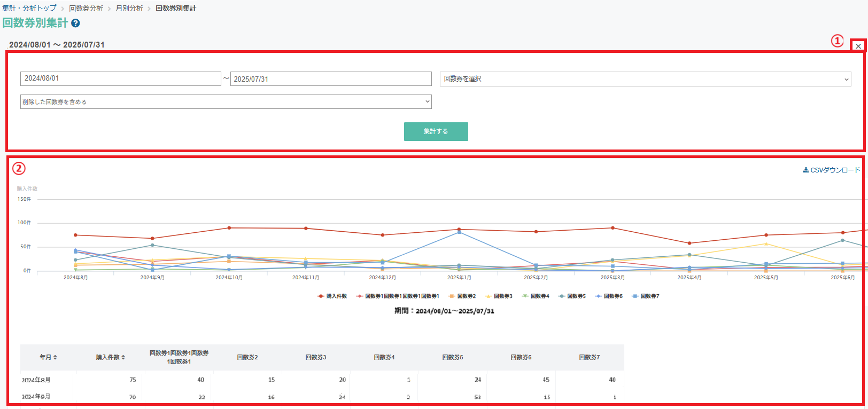Click the 回数券3 table column header
The height and width of the screenshot is (409, 868).
(x=316, y=357)
